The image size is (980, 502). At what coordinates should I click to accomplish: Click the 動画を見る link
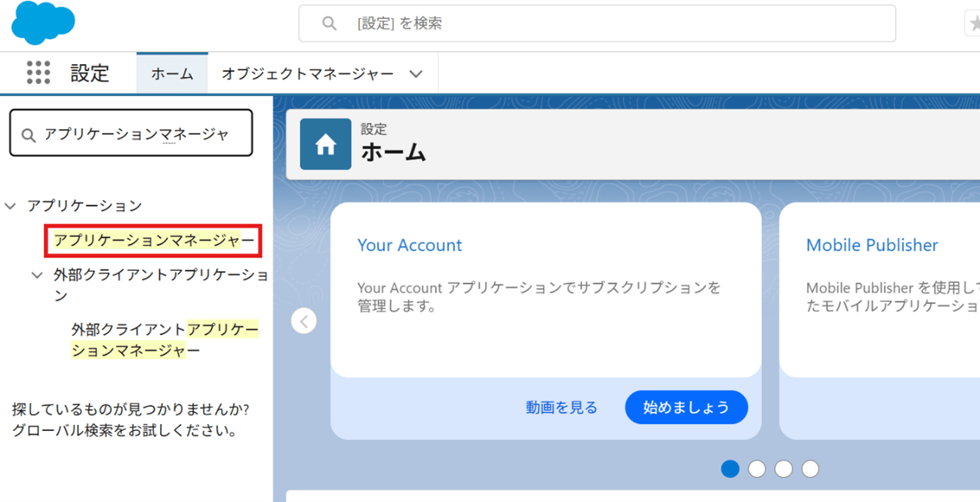pyautogui.click(x=561, y=408)
